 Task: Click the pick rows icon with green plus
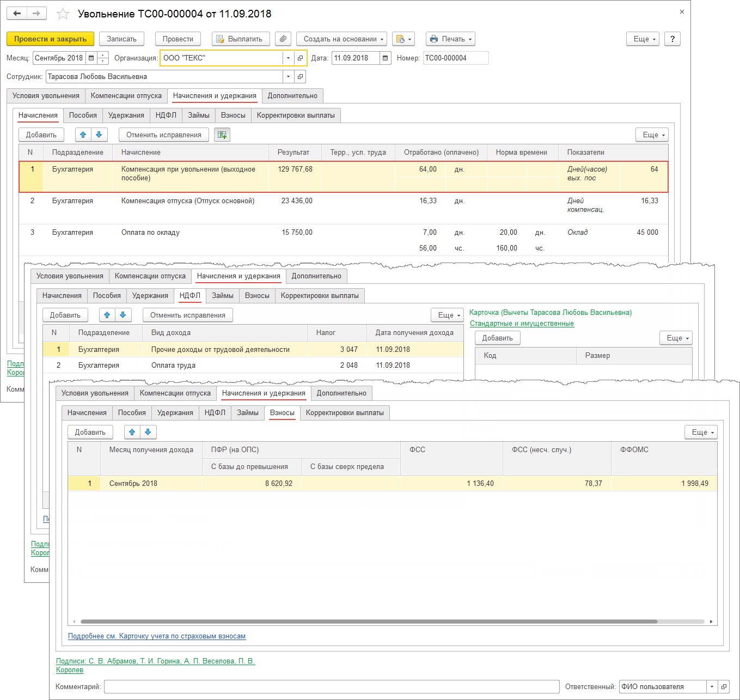pos(222,135)
